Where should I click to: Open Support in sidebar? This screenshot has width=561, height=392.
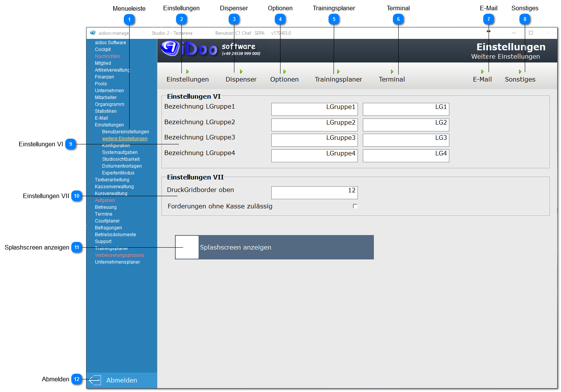[x=103, y=242]
